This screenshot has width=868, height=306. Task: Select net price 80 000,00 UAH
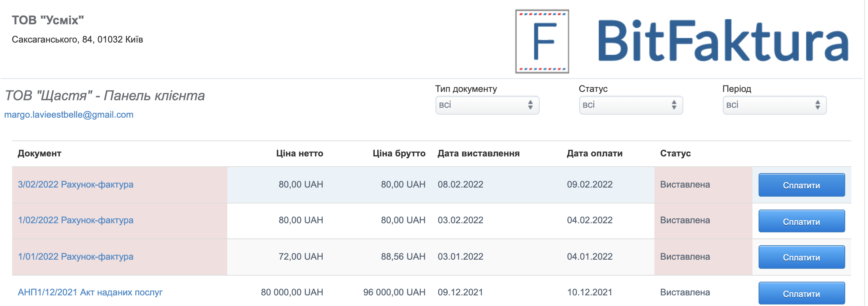[x=292, y=292]
